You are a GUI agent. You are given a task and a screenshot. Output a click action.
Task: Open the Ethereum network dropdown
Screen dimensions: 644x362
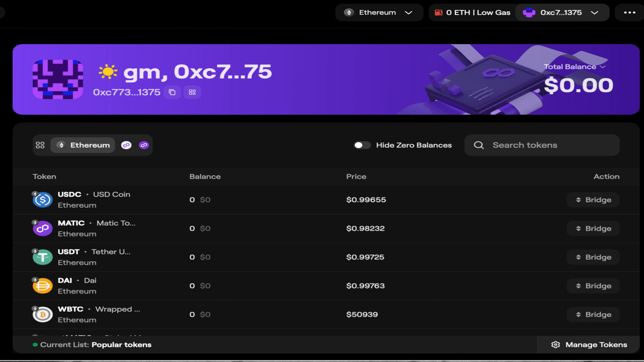(379, 13)
